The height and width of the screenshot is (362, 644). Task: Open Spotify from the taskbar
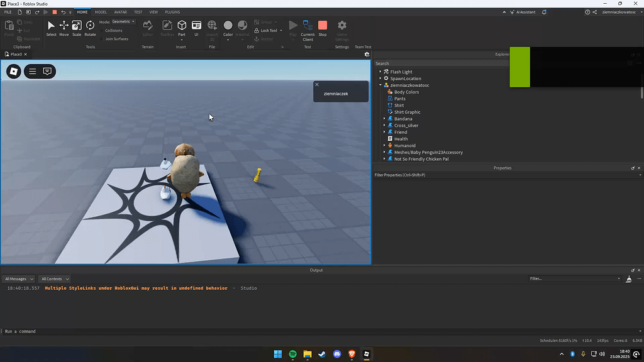coord(292,354)
